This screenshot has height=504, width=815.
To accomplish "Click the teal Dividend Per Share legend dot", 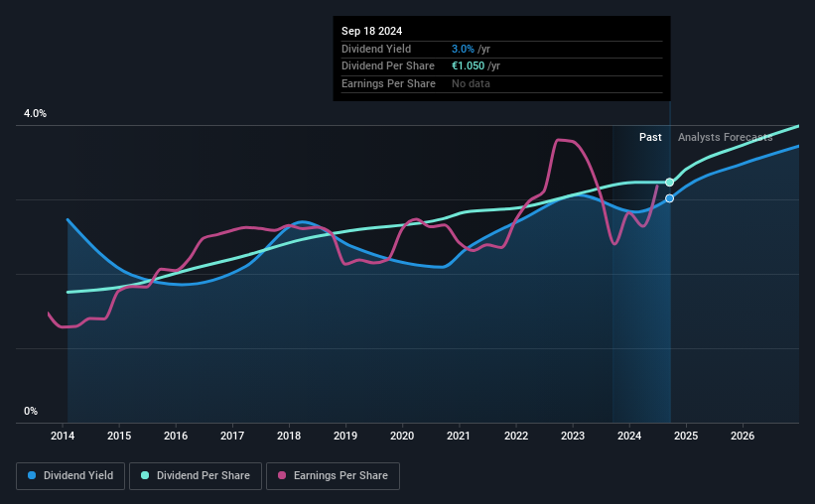I will coord(145,475).
